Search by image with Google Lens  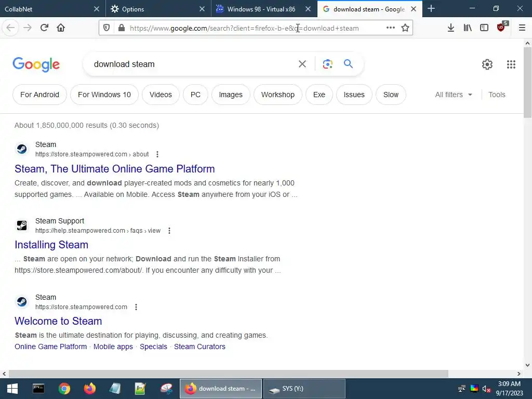tap(327, 64)
